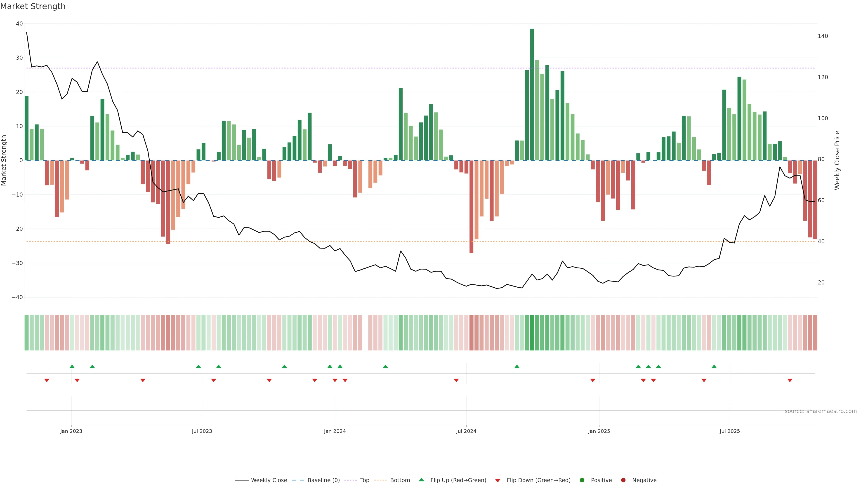Click the source: sharemaestro.com text
868x488 pixels.
point(821,411)
